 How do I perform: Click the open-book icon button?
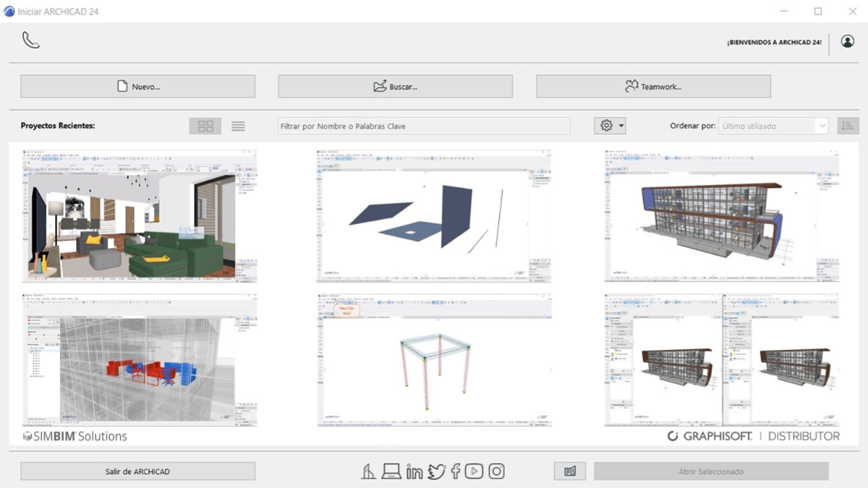point(570,471)
